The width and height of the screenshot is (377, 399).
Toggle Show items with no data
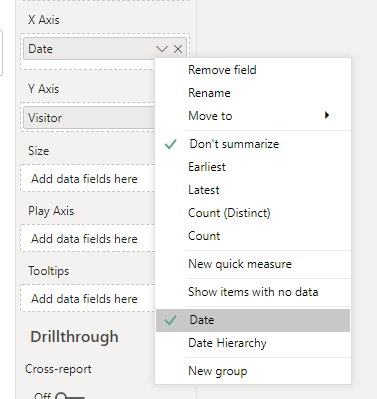point(253,292)
